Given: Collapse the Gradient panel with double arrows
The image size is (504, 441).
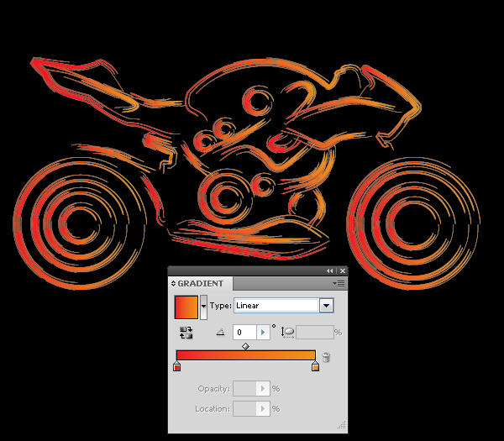Looking at the screenshot, I should click(x=330, y=271).
